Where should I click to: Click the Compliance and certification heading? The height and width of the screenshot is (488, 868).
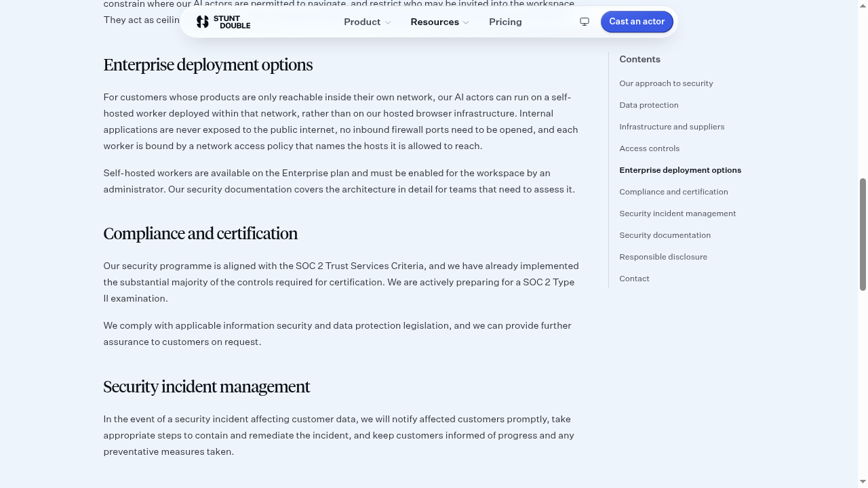pyautogui.click(x=201, y=234)
